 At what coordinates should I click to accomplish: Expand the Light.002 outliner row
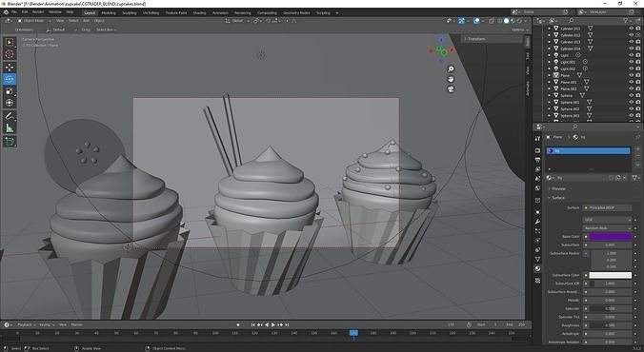point(549,68)
